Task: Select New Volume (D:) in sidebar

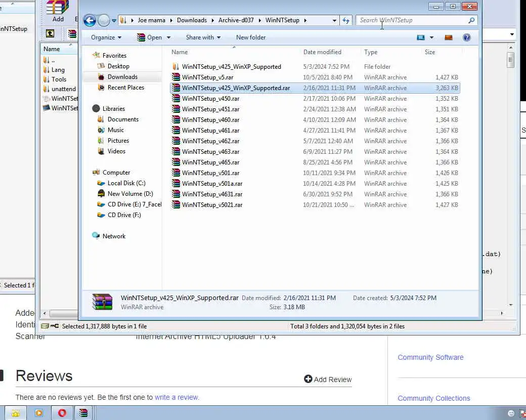Action: pos(130,194)
